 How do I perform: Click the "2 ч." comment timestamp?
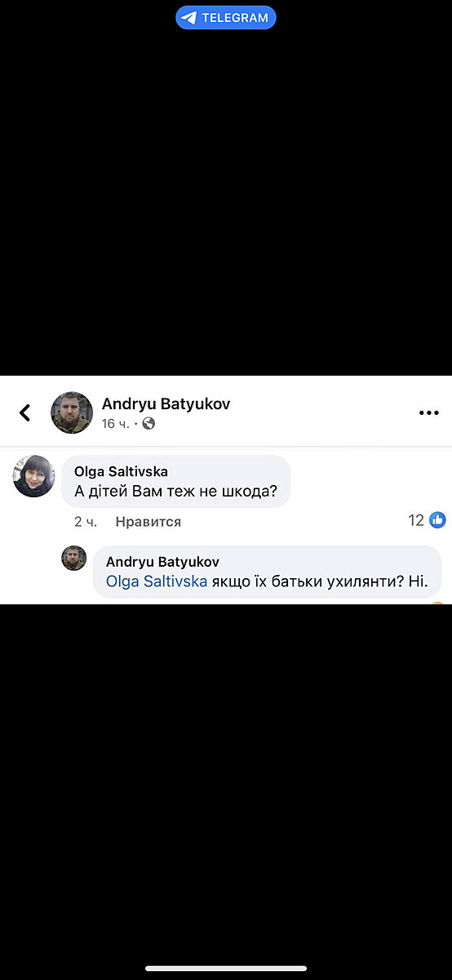click(x=85, y=521)
